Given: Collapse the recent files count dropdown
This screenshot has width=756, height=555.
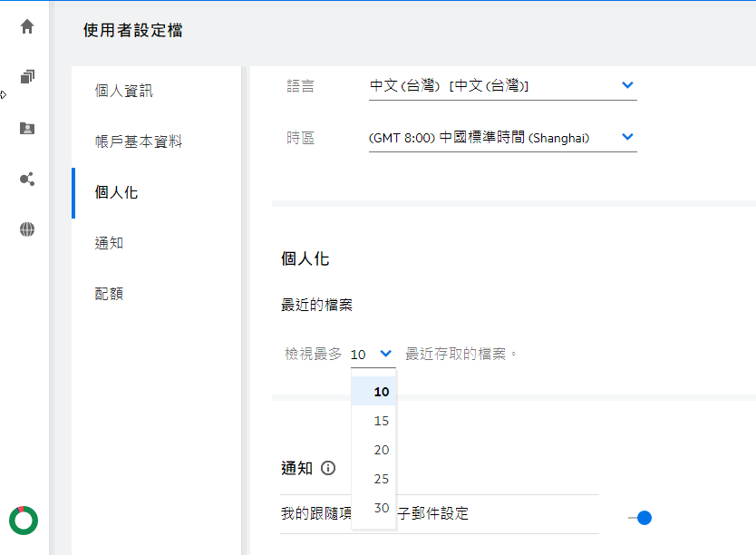Looking at the screenshot, I should (x=385, y=354).
